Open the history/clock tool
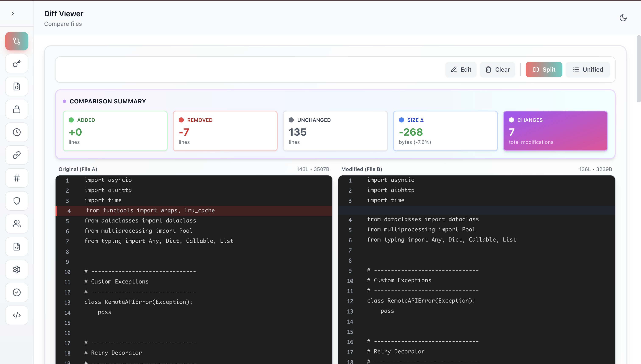 click(x=17, y=132)
